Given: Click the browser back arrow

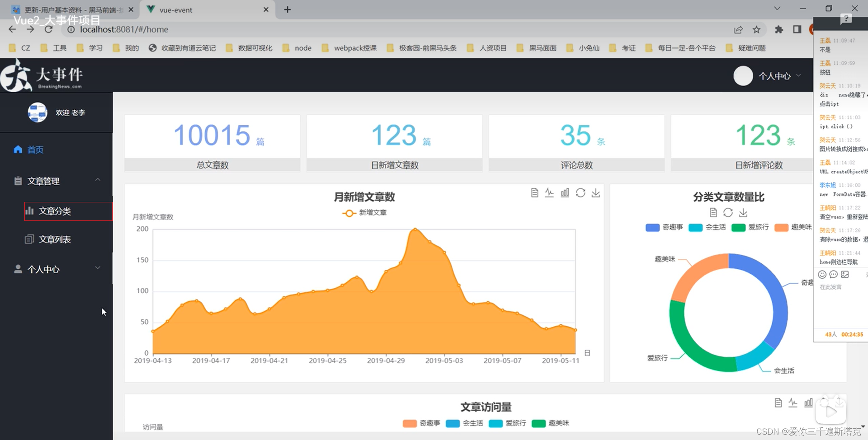Looking at the screenshot, I should 12,29.
